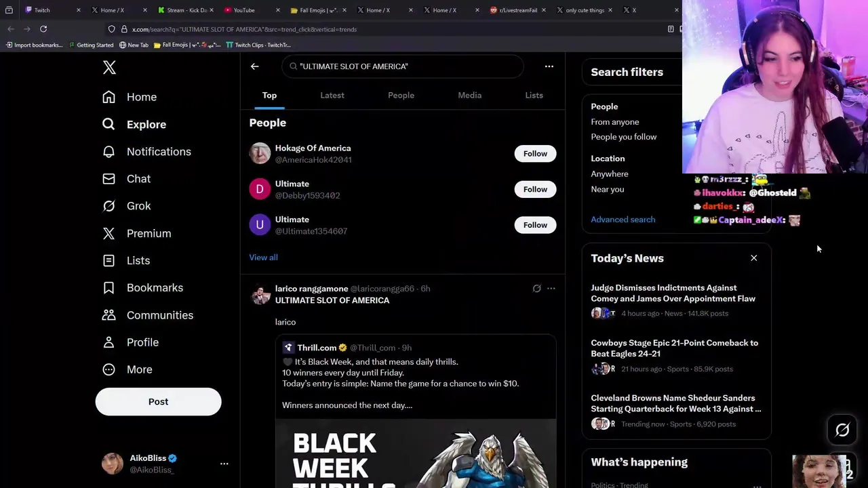Open Grok via its sidebar icon

point(108,206)
